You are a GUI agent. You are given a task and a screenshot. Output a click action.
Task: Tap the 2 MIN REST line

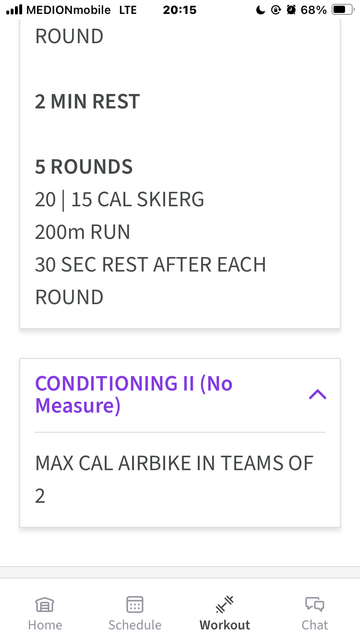tap(87, 101)
